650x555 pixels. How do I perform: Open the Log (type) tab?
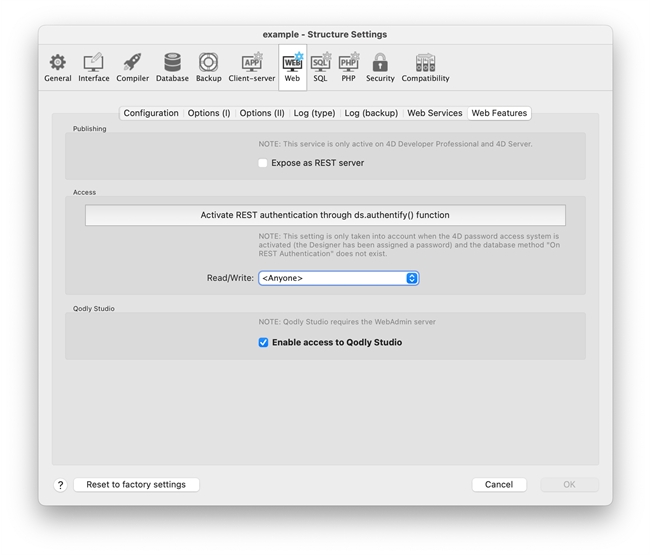pos(314,113)
